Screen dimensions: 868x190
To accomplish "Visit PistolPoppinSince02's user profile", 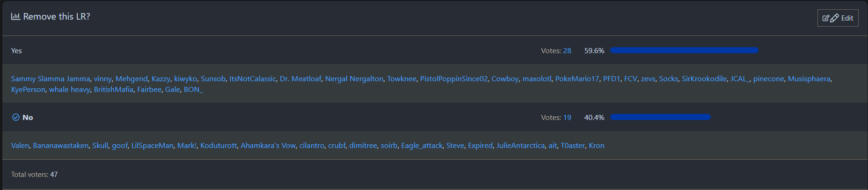I will click(x=453, y=79).
